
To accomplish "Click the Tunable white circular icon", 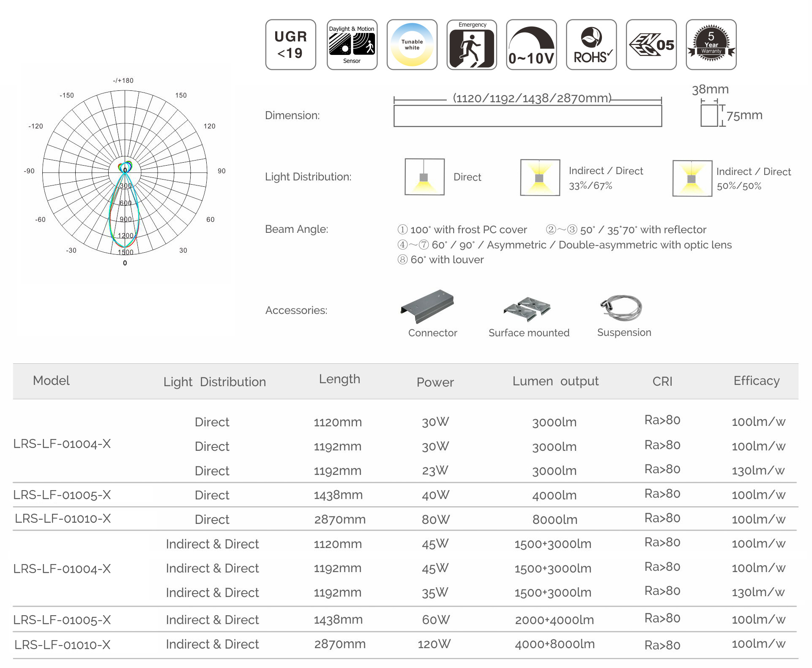I will click(412, 44).
